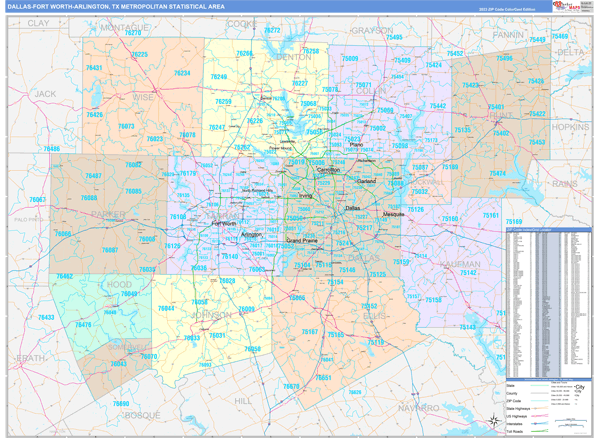Viewport: 600px width, 439px height.
Task: Click the Irving city label
Action: (x=305, y=196)
